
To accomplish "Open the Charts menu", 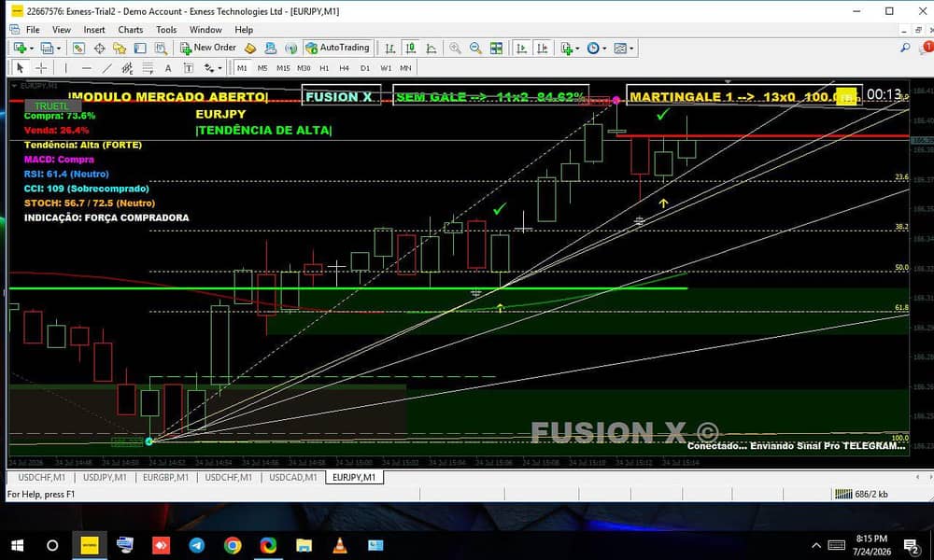I will (x=131, y=30).
